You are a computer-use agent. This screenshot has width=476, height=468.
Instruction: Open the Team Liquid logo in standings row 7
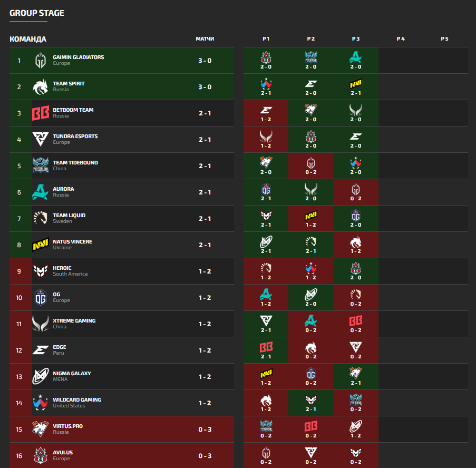pos(41,218)
